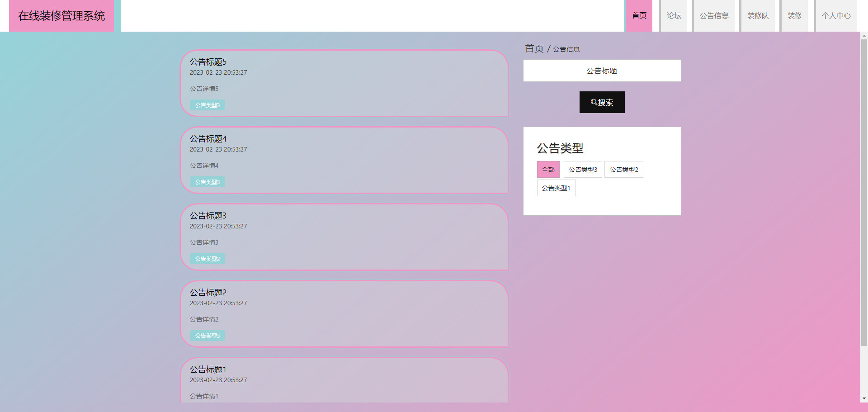
Task: Open the 首页 navigation tab
Action: pyautogui.click(x=639, y=16)
